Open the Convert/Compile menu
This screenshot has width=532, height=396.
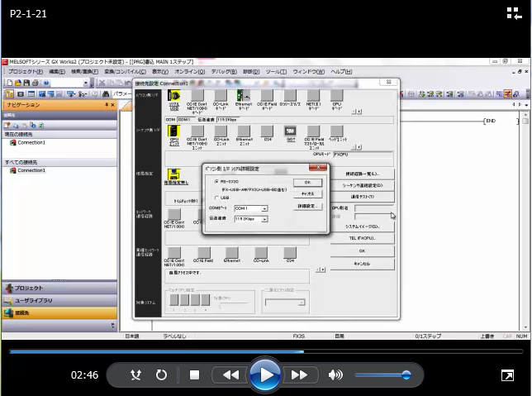pos(126,72)
